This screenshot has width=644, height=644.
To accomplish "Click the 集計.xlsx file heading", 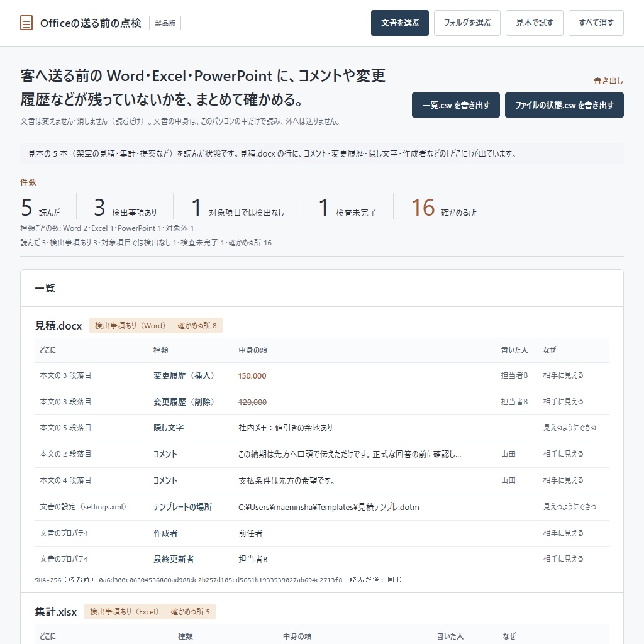I will click(56, 612).
